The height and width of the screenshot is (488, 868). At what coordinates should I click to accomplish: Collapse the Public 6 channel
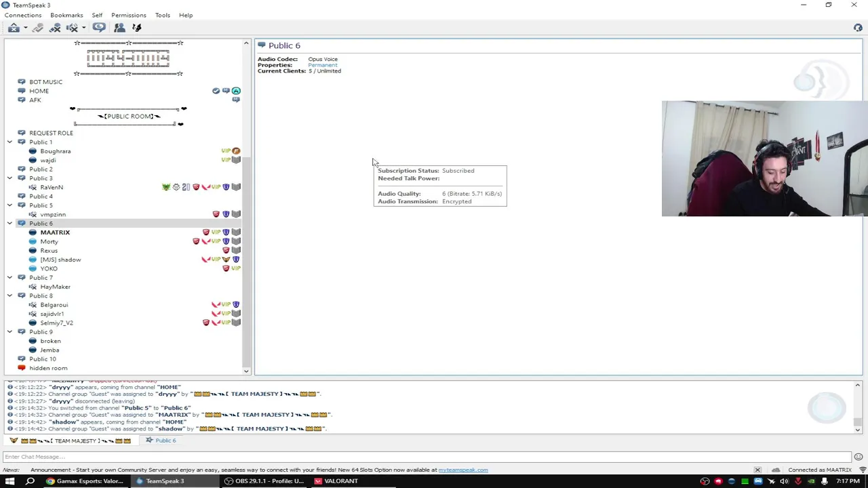tap(9, 224)
